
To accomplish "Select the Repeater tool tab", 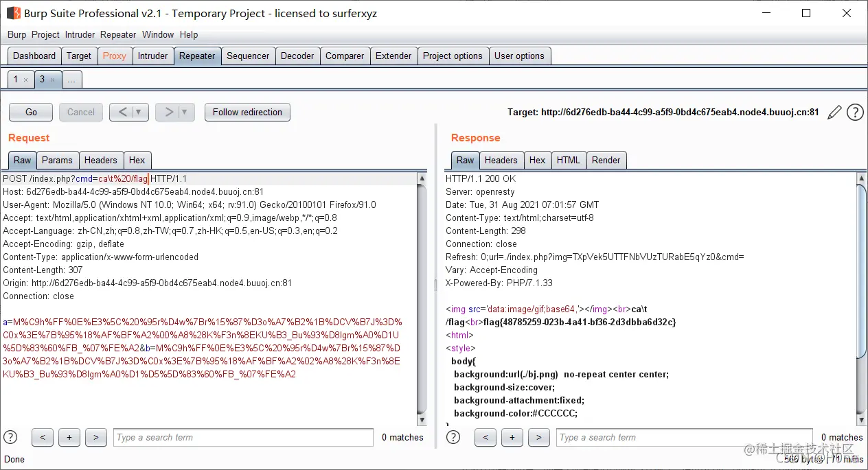I will click(x=197, y=56).
